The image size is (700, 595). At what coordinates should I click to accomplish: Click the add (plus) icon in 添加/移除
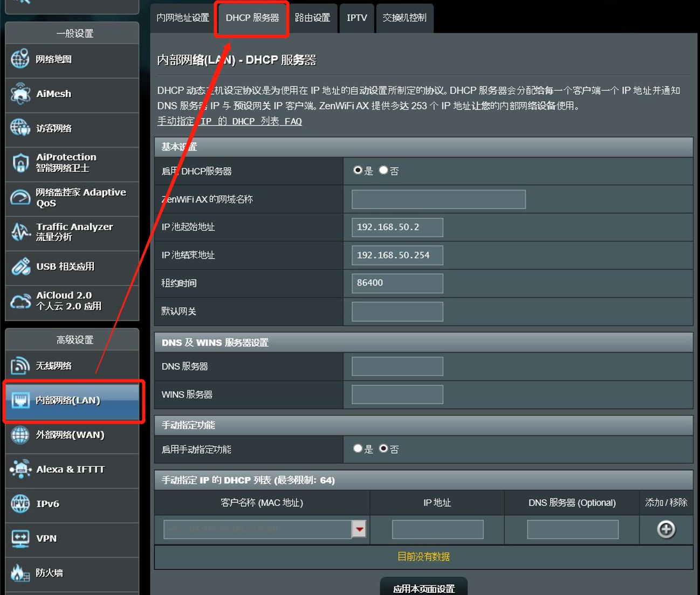[666, 529]
